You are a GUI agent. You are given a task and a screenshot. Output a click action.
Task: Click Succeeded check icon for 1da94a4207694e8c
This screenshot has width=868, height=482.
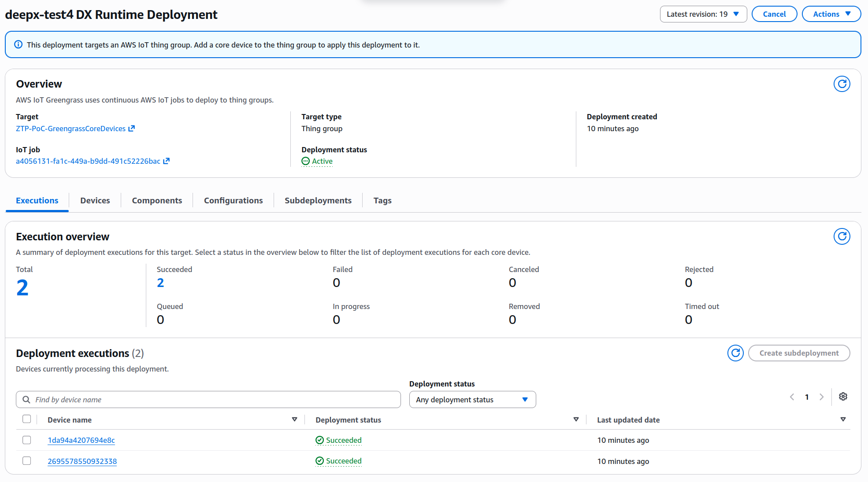(x=319, y=440)
